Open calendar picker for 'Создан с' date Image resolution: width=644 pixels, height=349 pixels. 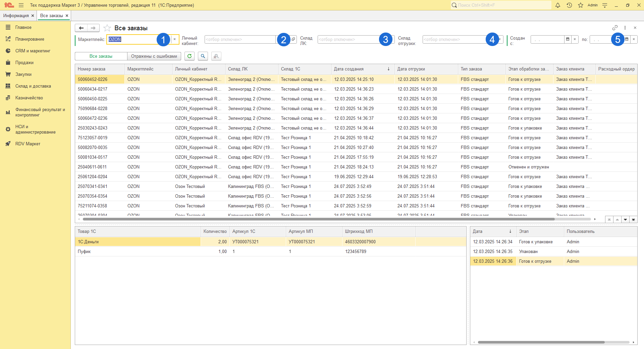tap(568, 40)
